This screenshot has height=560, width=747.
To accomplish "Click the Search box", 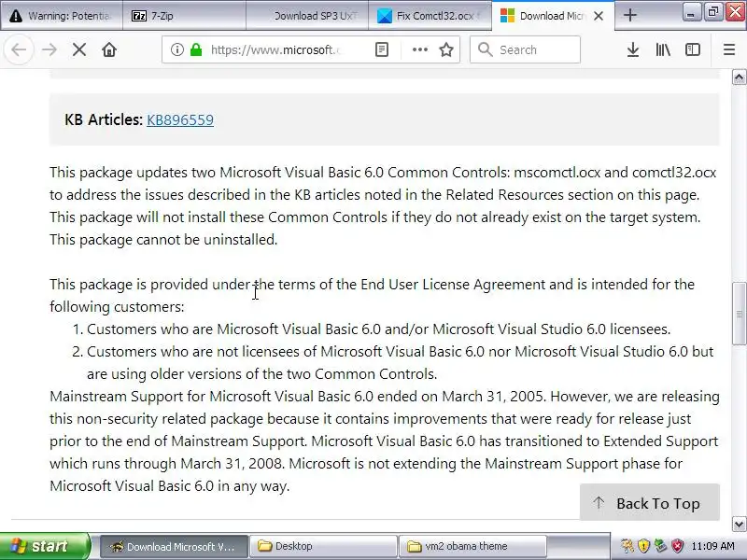I will [x=525, y=49].
